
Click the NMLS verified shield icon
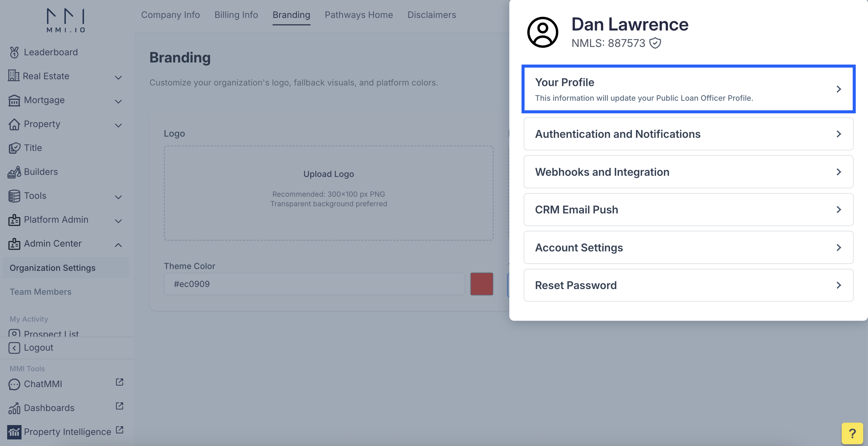(x=655, y=43)
